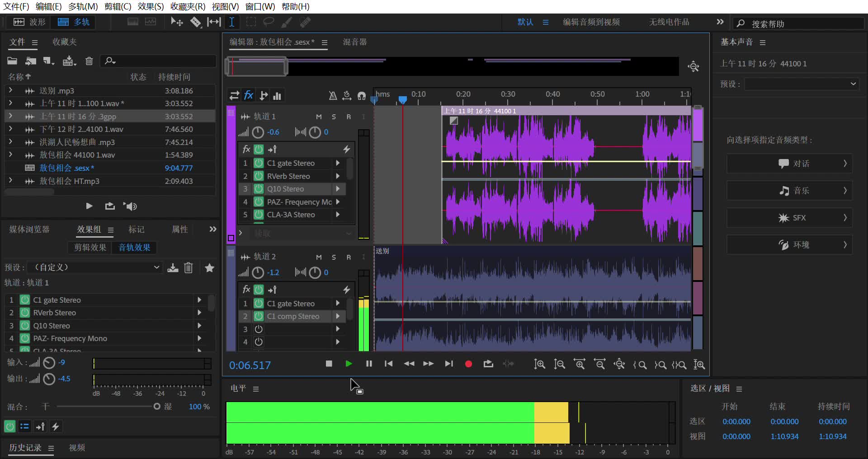Open arrow menu for C1 gate Stereo in Effects Rack
The width and height of the screenshot is (868, 459).
point(199,300)
